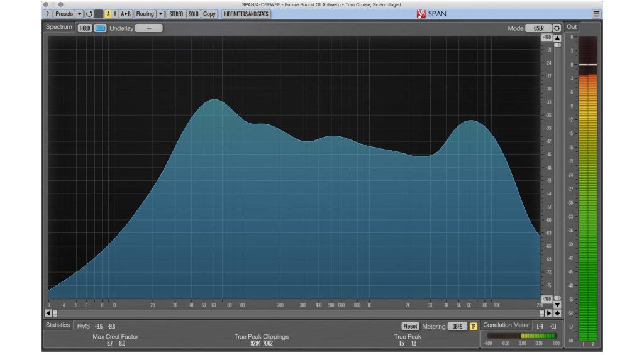Select the Statistics tab
644x355 pixels.
click(58, 325)
